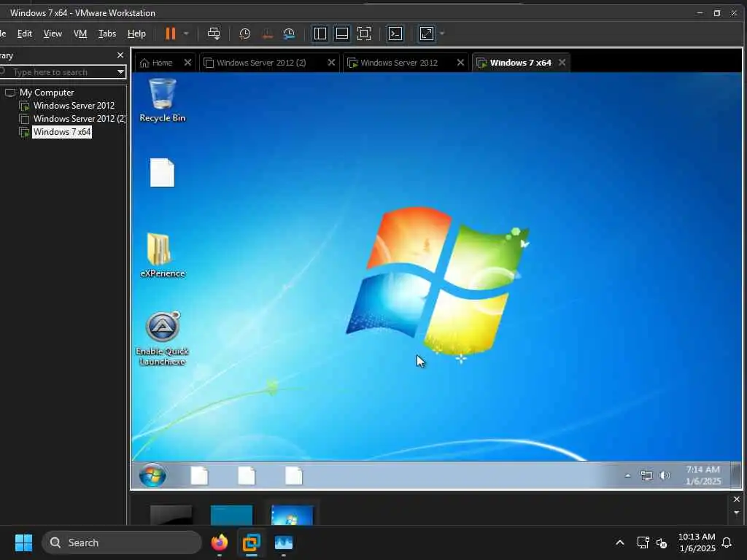Viewport: 747px width, 560px height.
Task: Close the Windows Server 2012 tab
Action: click(x=460, y=63)
